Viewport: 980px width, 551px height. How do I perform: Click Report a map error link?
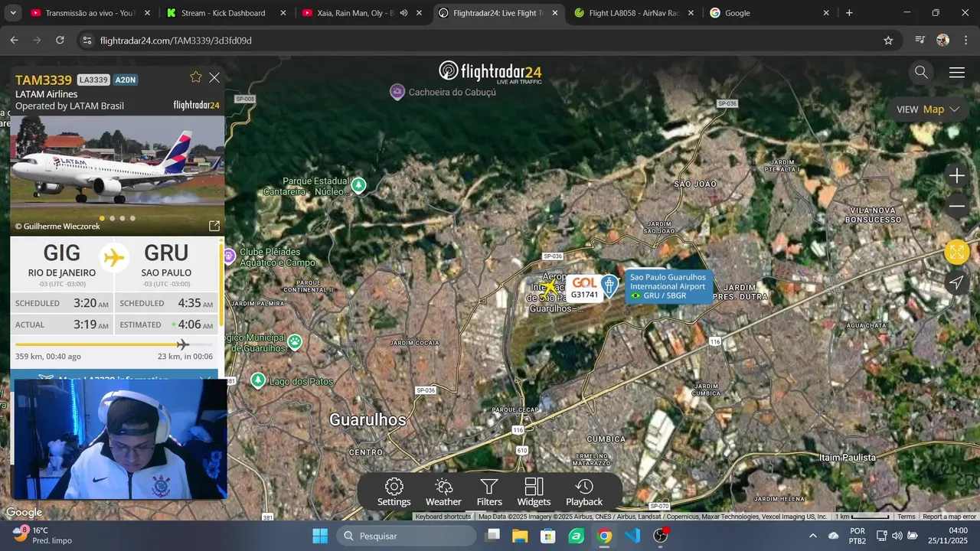coord(949,517)
